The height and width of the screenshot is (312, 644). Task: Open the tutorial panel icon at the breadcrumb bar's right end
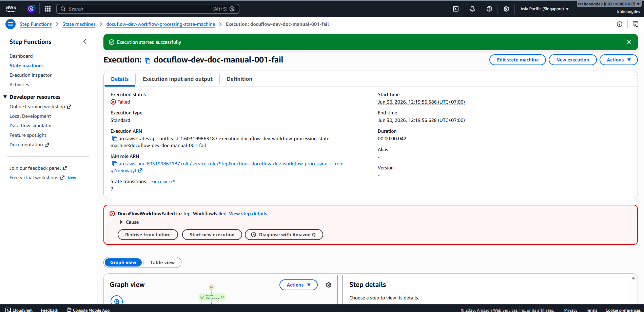click(x=636, y=24)
